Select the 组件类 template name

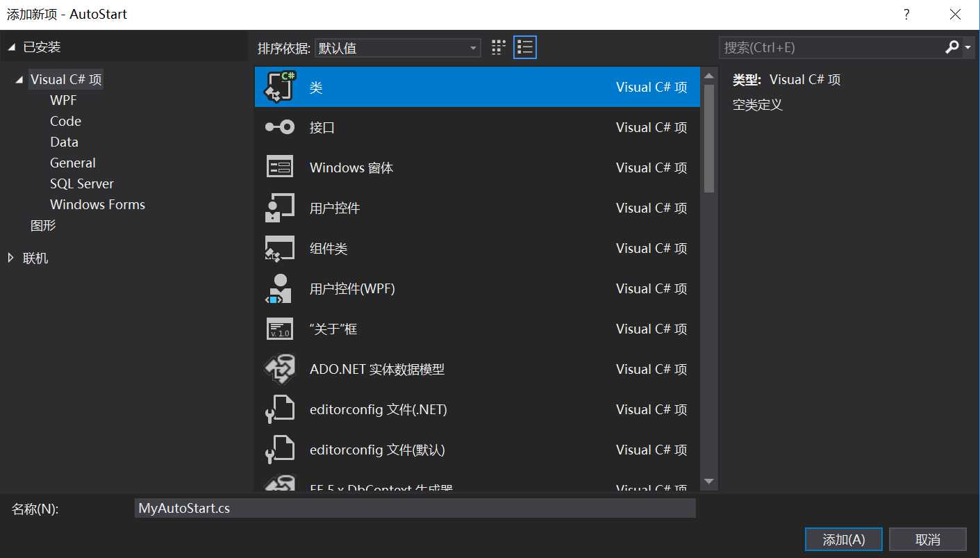329,249
